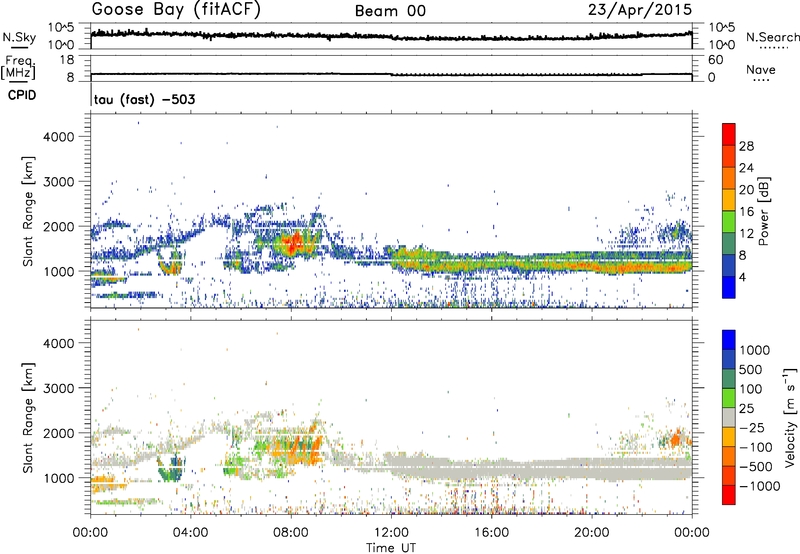Click the '1000' tick on velocity colorbar
This screenshot has height=554, width=800.
(x=755, y=350)
